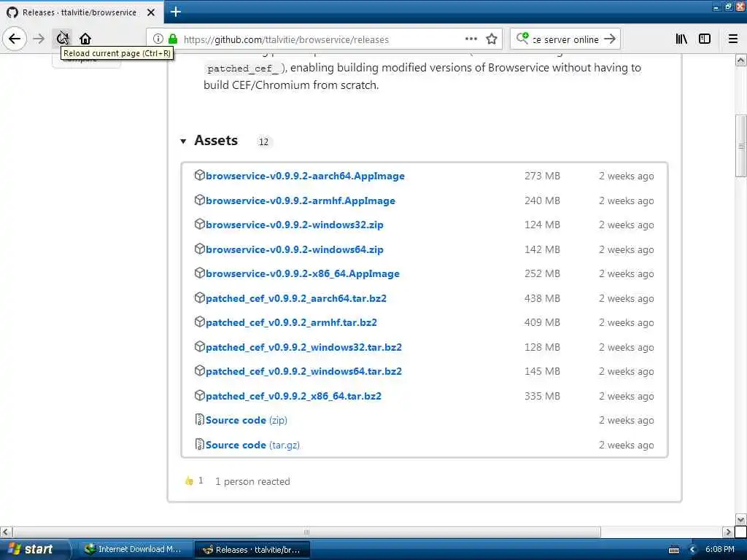Screen dimensions: 747x560
Task: Download patched_cef_v0.9.9.2_aarch64.tar.bz2
Action: 296,298
